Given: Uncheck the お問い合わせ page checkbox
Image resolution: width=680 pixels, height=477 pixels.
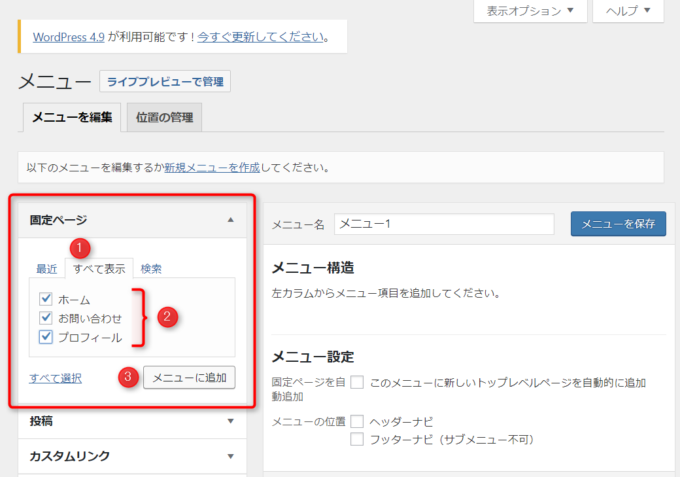Looking at the screenshot, I should click(x=46, y=318).
